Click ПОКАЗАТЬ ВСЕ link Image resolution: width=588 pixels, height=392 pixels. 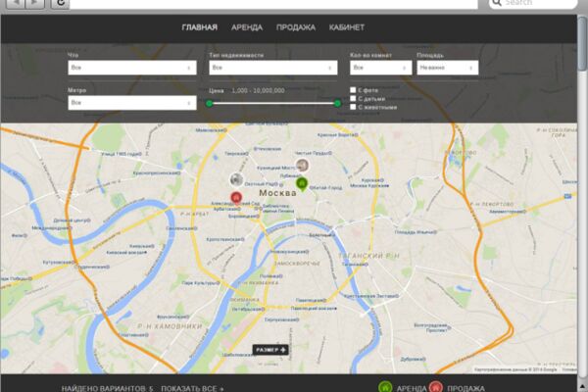192,389
